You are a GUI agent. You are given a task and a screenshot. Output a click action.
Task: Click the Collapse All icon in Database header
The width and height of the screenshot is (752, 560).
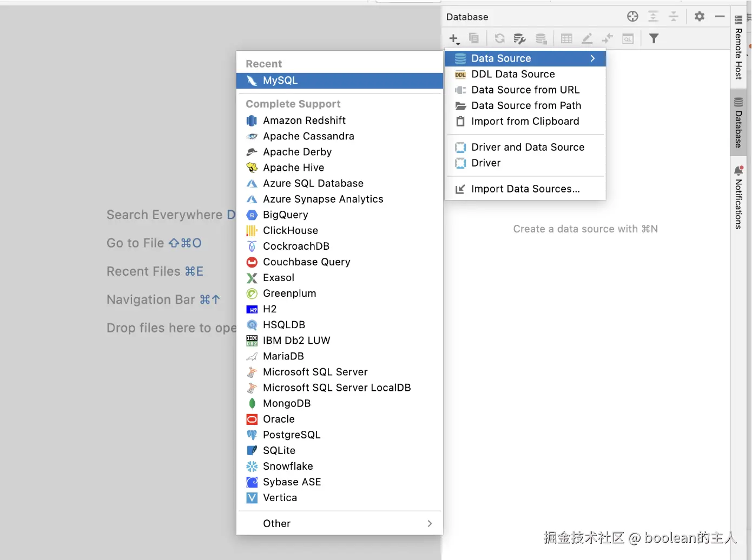tap(674, 16)
